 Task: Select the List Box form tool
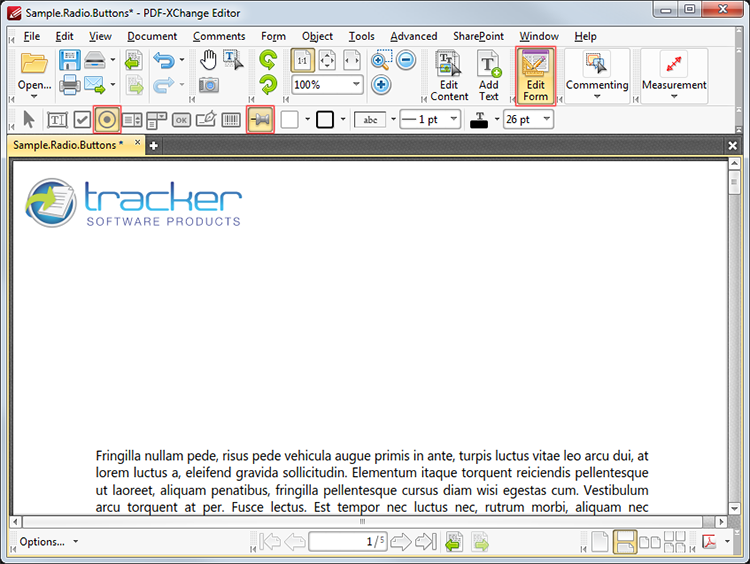click(x=132, y=120)
